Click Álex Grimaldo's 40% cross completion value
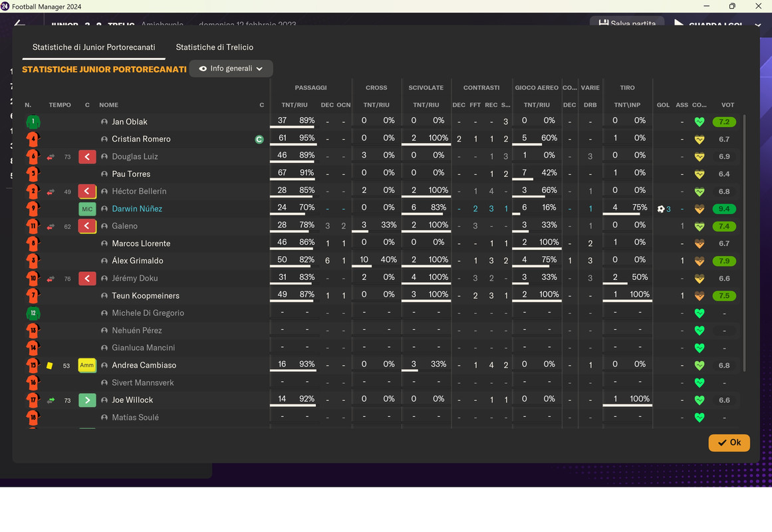Image resolution: width=772 pixels, height=532 pixels. (x=388, y=259)
